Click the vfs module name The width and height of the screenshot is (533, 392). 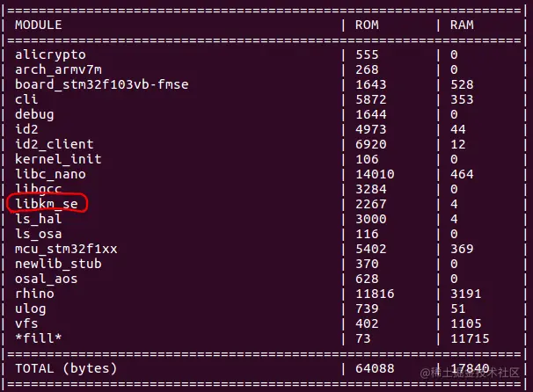[26, 323]
